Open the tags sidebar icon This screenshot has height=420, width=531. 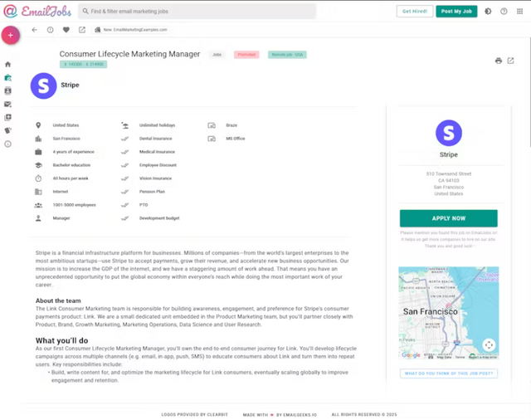[7, 130]
